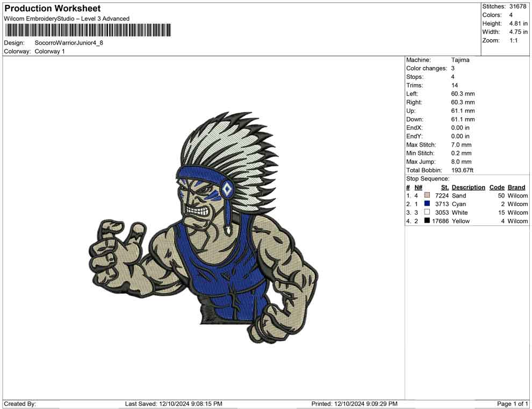532x409 pixels.
Task: Click the Stop Sequence label
Action: 428,179
